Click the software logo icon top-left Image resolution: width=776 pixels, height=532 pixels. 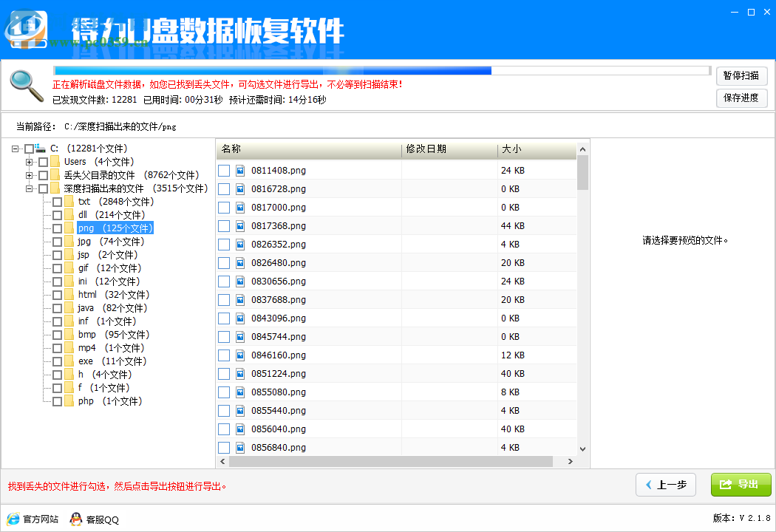click(x=26, y=28)
